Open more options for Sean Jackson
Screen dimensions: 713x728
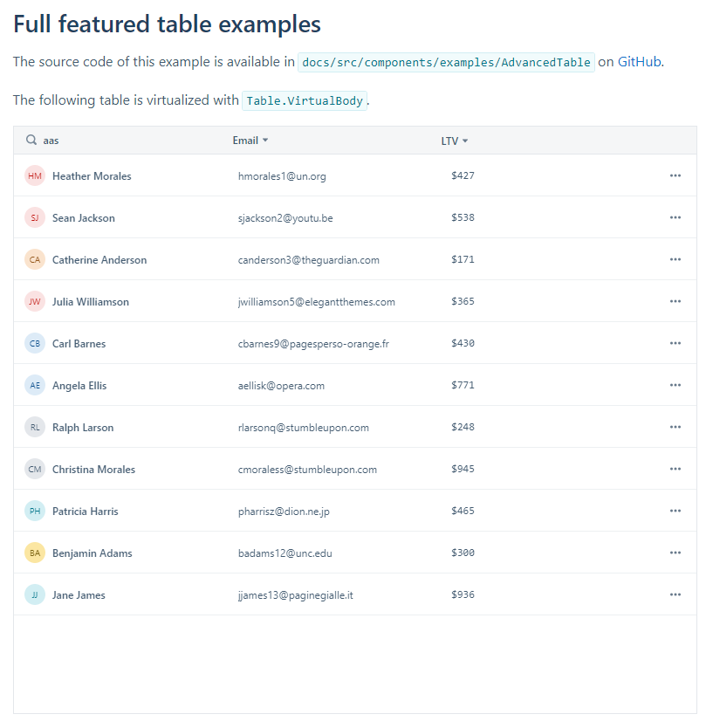[675, 217]
